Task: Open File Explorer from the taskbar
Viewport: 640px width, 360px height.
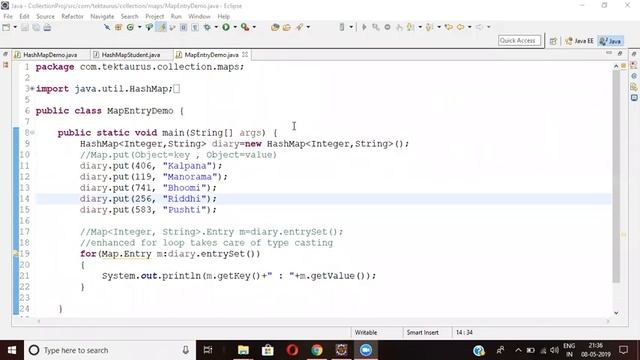Action: [x=243, y=350]
